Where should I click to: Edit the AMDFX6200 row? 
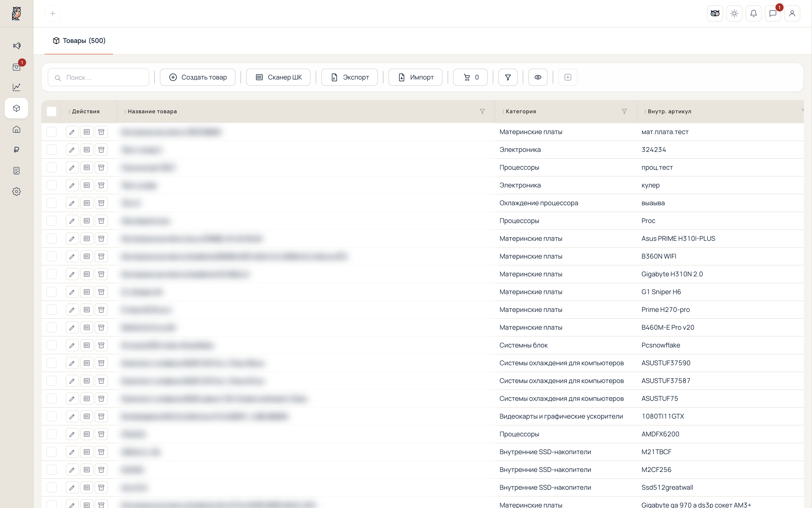coord(72,434)
